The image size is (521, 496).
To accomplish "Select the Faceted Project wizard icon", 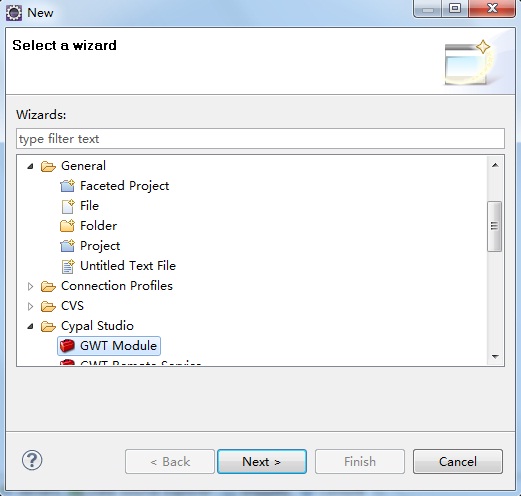I will click(x=67, y=186).
